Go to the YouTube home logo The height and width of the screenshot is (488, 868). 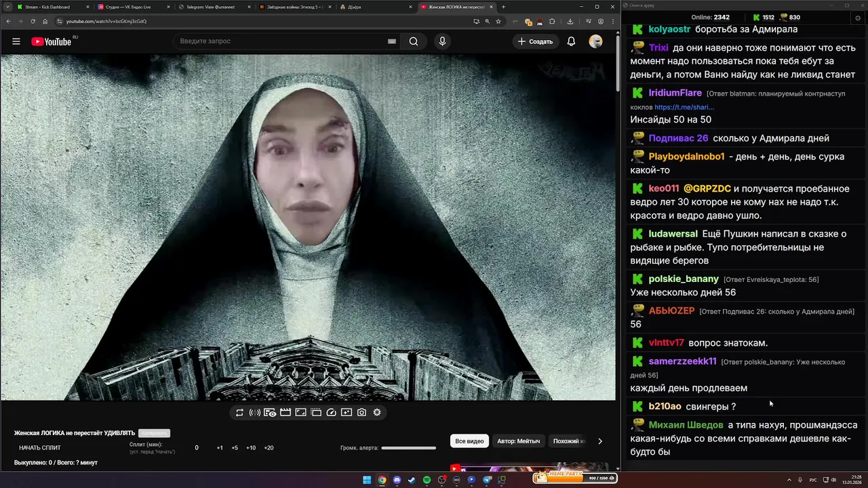(x=52, y=41)
